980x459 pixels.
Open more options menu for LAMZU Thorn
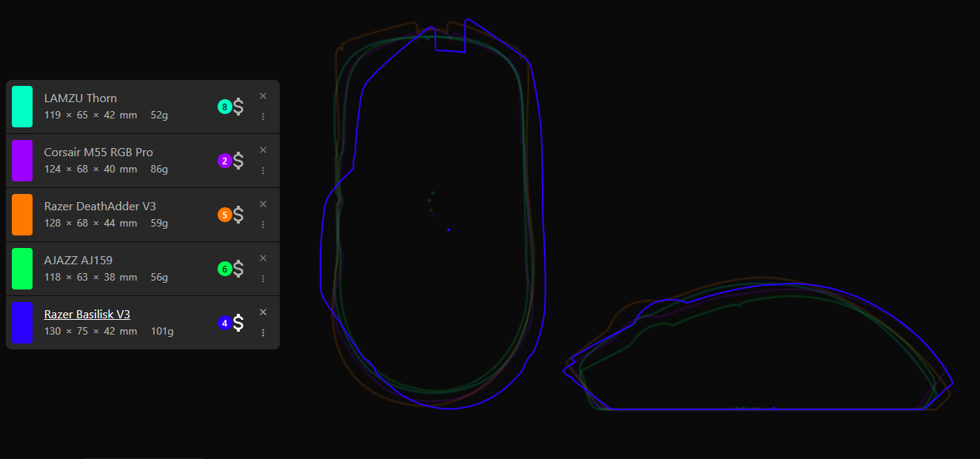coord(263,116)
